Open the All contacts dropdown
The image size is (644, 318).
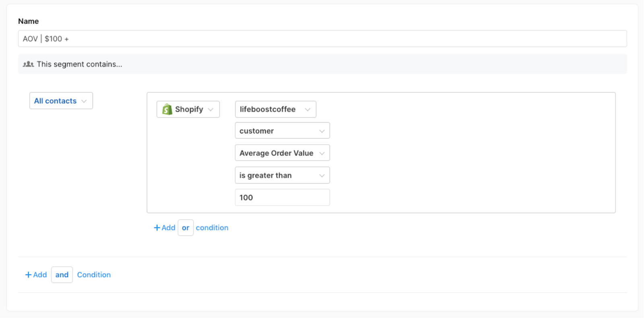coord(61,101)
